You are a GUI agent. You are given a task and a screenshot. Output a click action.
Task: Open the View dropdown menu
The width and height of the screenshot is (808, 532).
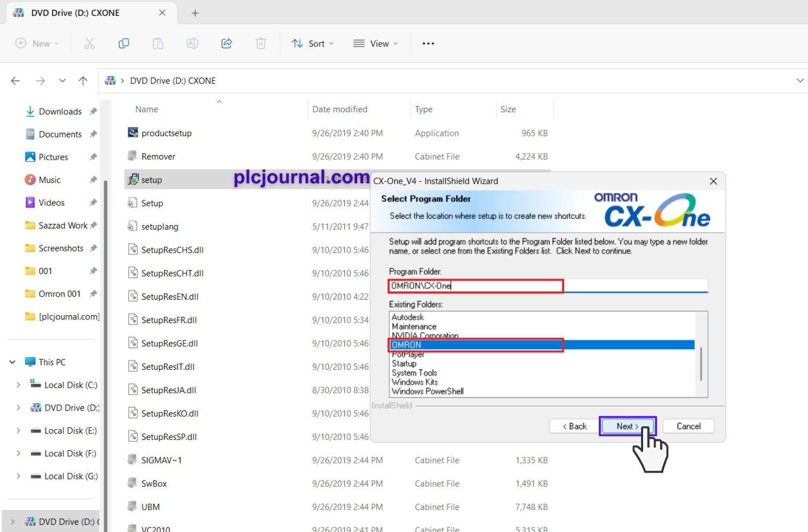pos(376,44)
